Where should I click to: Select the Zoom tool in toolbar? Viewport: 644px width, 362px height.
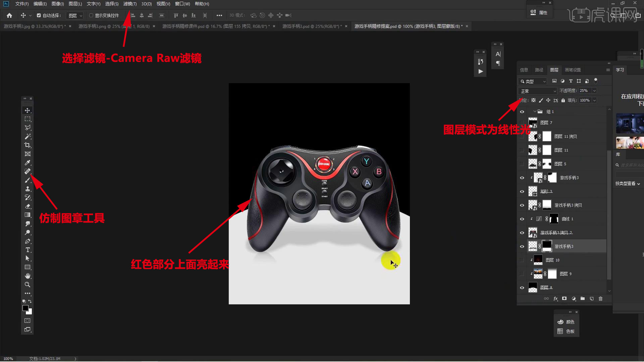tap(28, 285)
